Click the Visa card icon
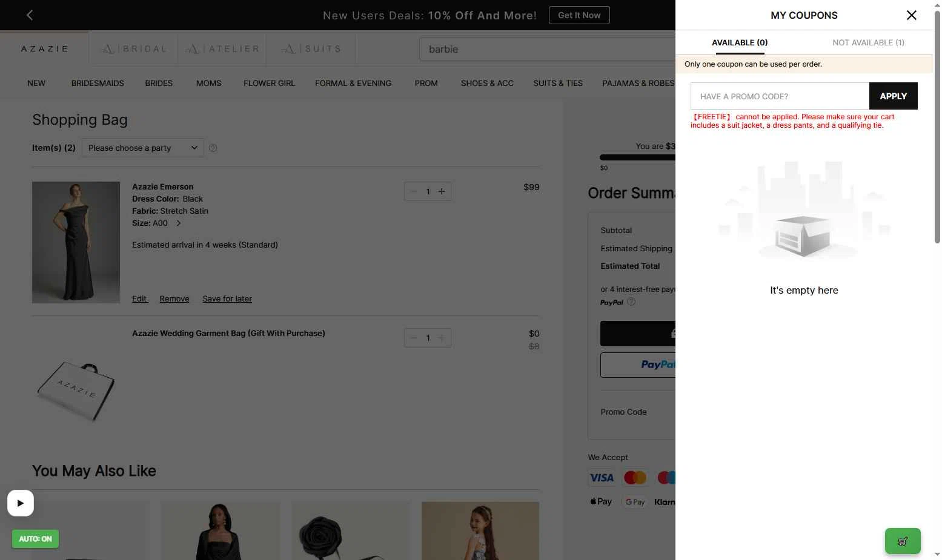Viewport: 942px width, 560px height. point(602,478)
